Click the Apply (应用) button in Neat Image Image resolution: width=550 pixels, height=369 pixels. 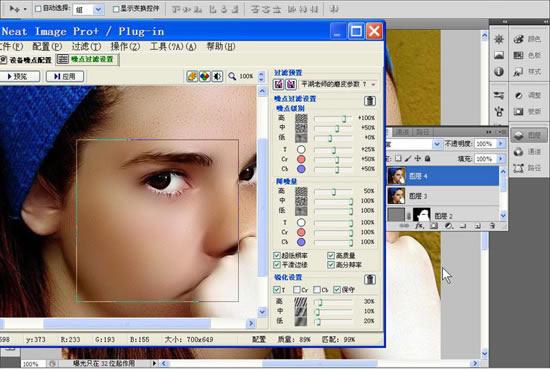(x=65, y=76)
